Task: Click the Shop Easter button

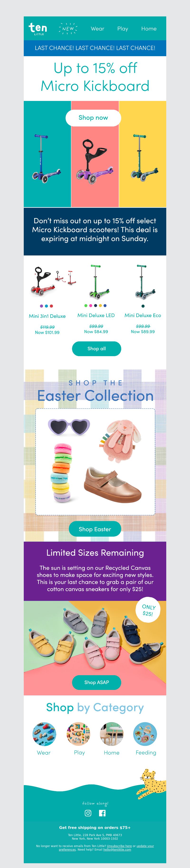Action: 95,529
